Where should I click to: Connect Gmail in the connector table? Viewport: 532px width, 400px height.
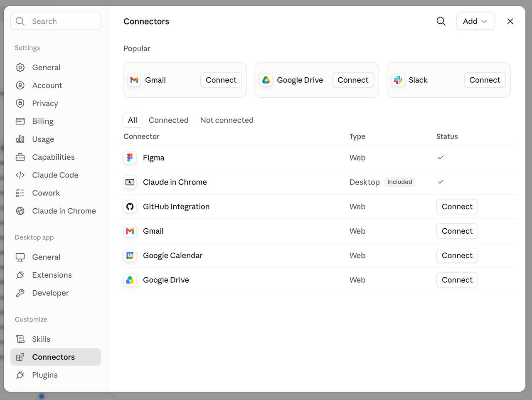[457, 231]
